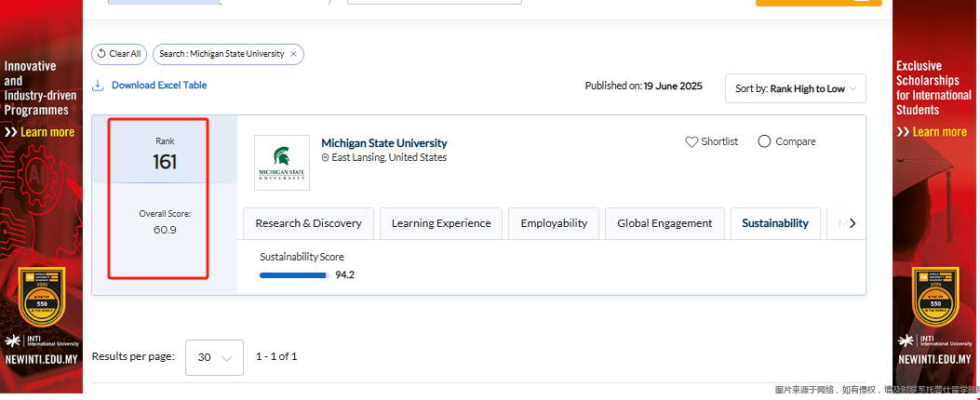Screen dimensions: 980x400
Task: Click the QS badge on right ad
Action: point(935,296)
